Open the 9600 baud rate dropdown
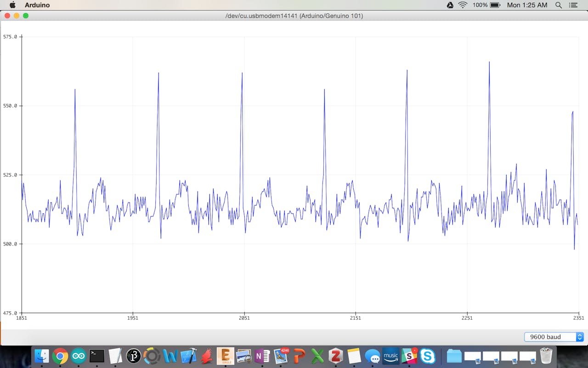 pyautogui.click(x=554, y=337)
